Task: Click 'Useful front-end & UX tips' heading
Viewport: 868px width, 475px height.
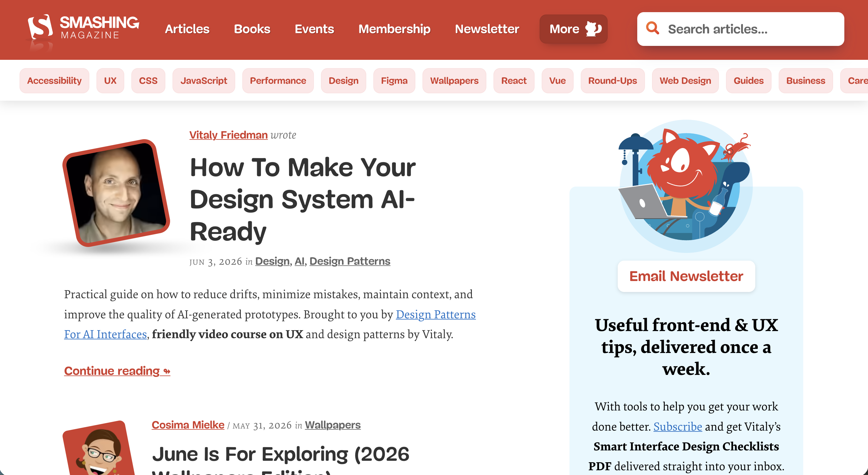Action: pos(686,347)
